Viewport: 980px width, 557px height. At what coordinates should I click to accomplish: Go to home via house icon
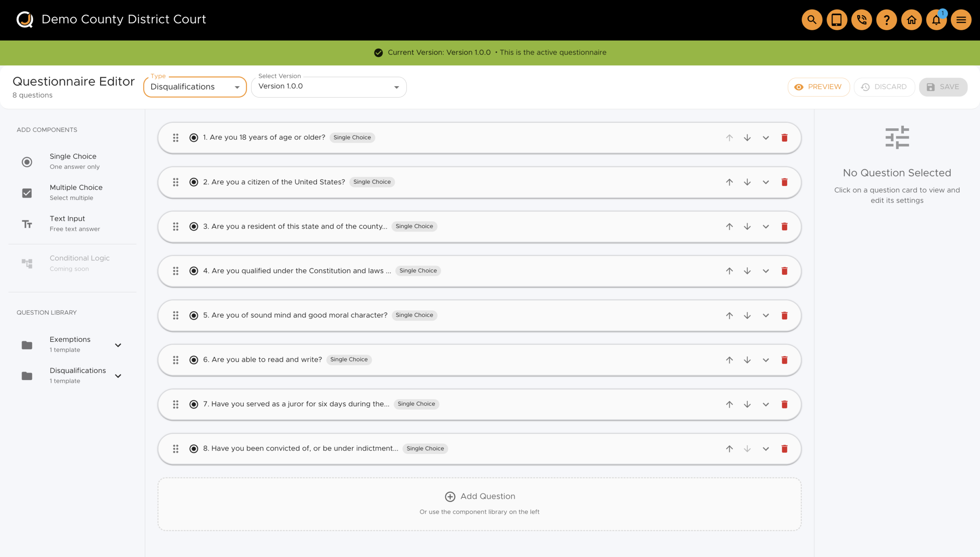pos(911,20)
